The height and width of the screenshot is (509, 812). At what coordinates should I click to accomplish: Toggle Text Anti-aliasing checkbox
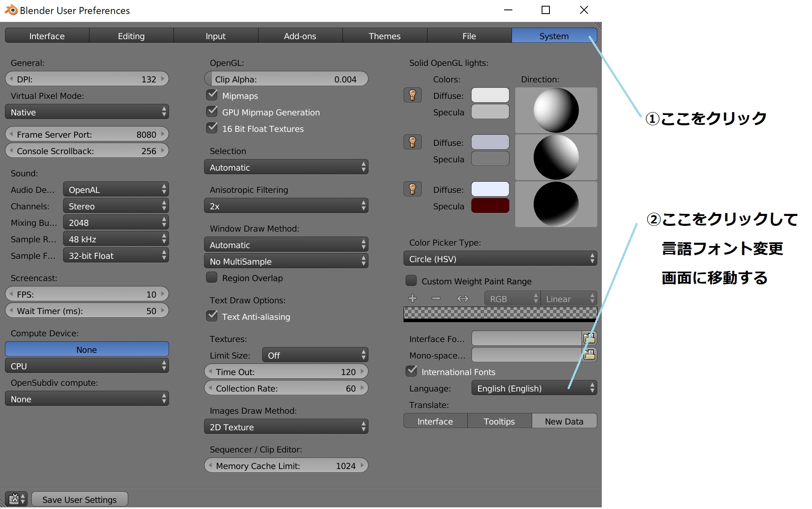point(212,316)
